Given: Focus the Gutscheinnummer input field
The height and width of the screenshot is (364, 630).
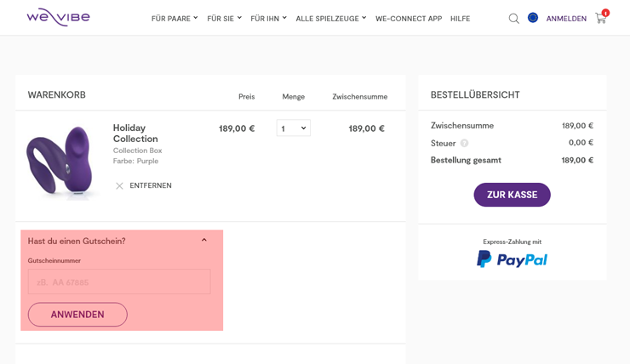Looking at the screenshot, I should click(x=119, y=282).
